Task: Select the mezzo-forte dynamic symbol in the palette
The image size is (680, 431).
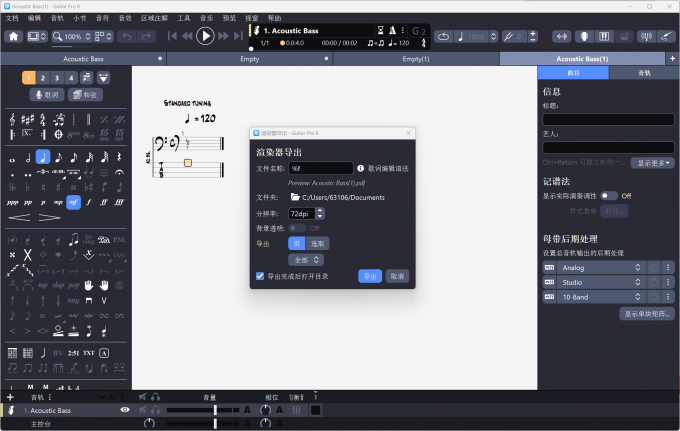Action: point(74,201)
